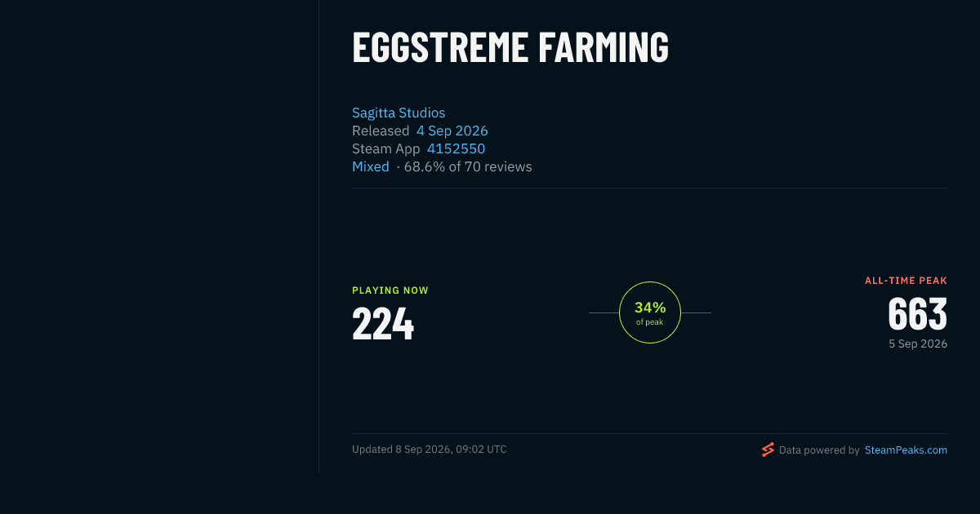Image resolution: width=980 pixels, height=514 pixels.
Task: Click the PLAYING NOW label
Action: coord(390,290)
